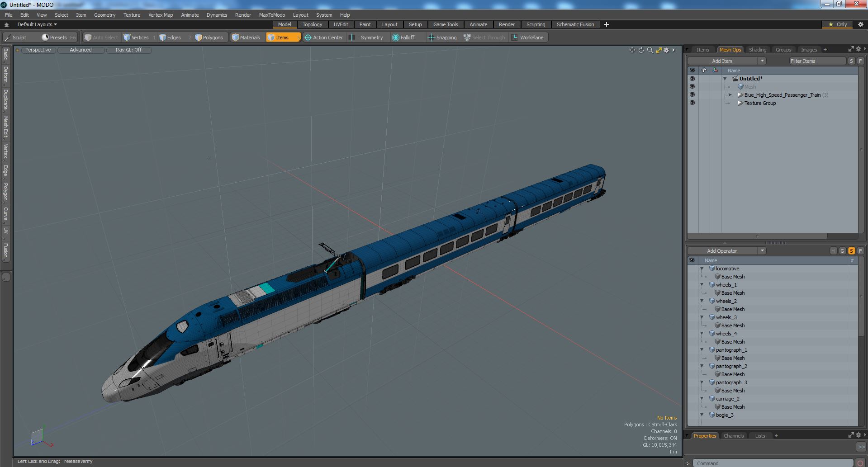This screenshot has width=868, height=467.
Task: Switch to the Shading panel tab
Action: 757,50
